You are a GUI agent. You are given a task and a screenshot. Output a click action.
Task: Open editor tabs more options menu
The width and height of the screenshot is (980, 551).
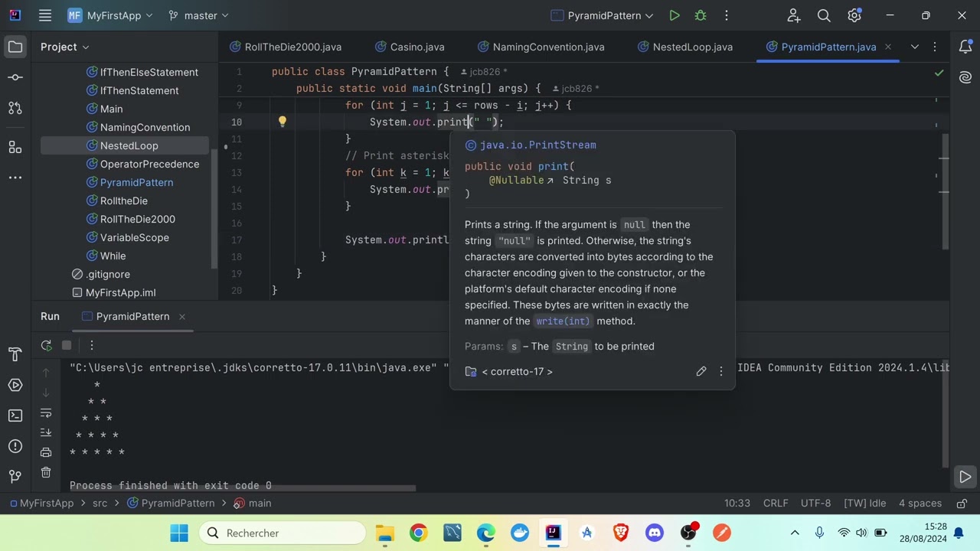[x=935, y=47]
